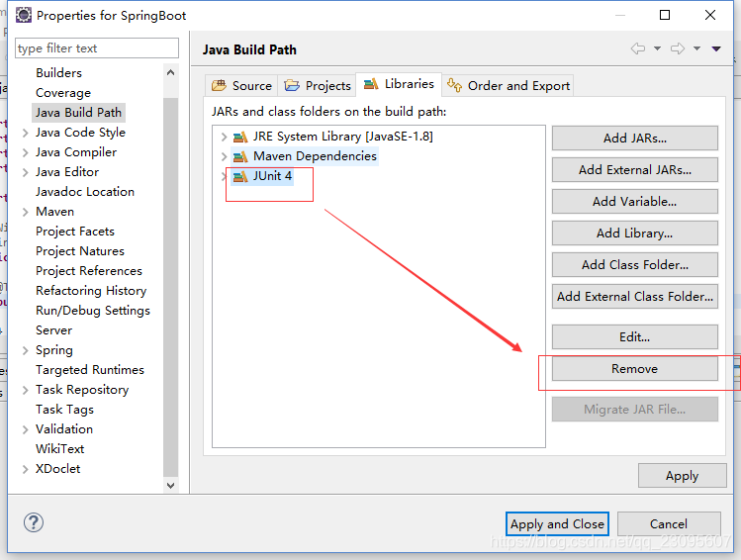Click Add External JARs... button
The image size is (741, 560).
[635, 169]
